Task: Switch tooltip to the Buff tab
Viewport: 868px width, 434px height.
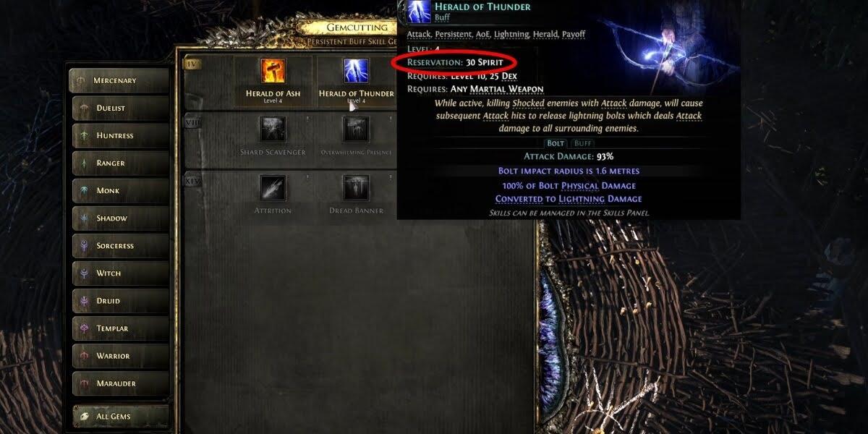Action: pos(583,143)
